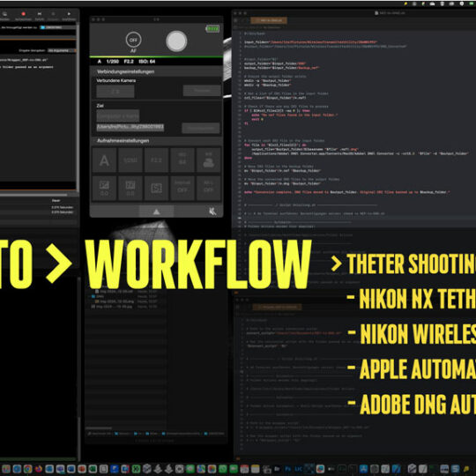
Task: Click the exposure compensation tile
Action: pyautogui.click(x=104, y=189)
